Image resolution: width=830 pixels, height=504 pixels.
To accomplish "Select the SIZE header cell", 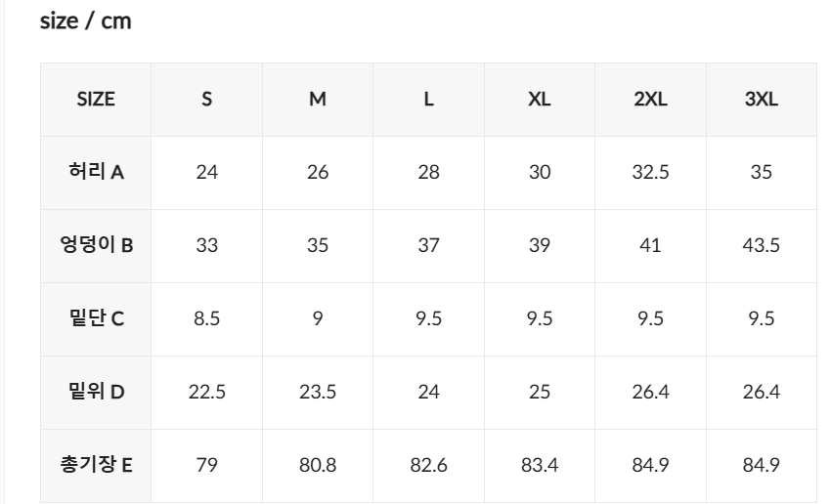I will (96, 99).
